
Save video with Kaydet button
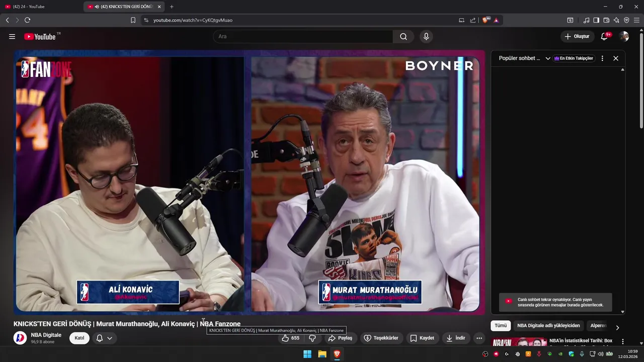point(422,338)
